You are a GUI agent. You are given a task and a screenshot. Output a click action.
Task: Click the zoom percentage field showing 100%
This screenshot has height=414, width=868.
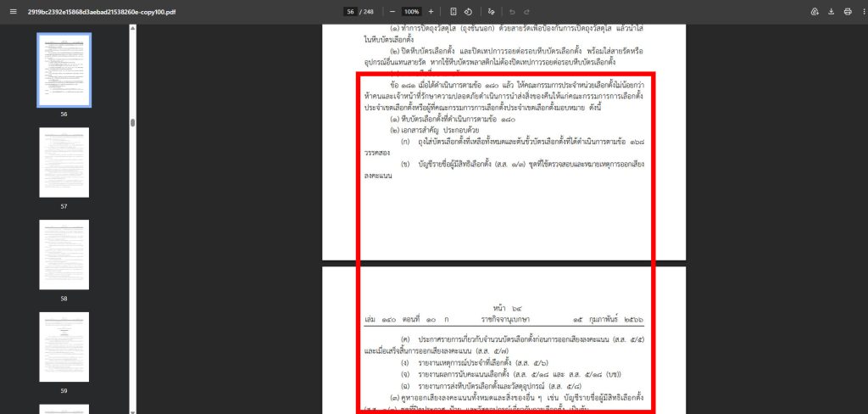[412, 12]
